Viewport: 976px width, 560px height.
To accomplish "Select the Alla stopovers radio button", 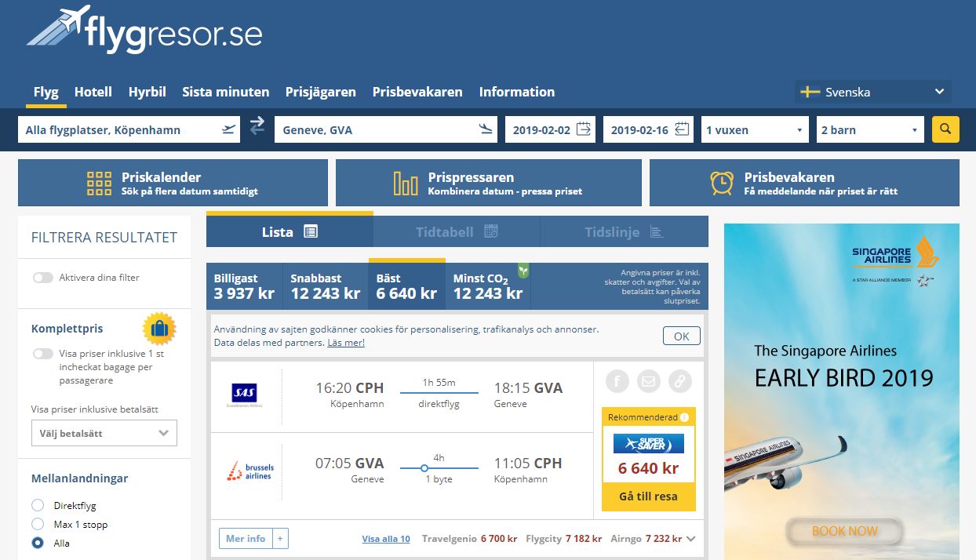I will coord(38,543).
